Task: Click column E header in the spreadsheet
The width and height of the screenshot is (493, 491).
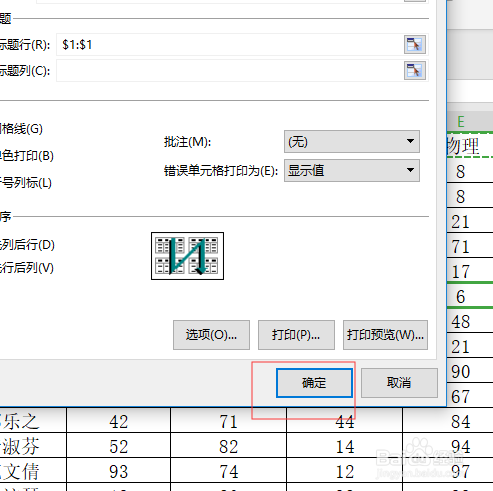Action: pos(470,121)
